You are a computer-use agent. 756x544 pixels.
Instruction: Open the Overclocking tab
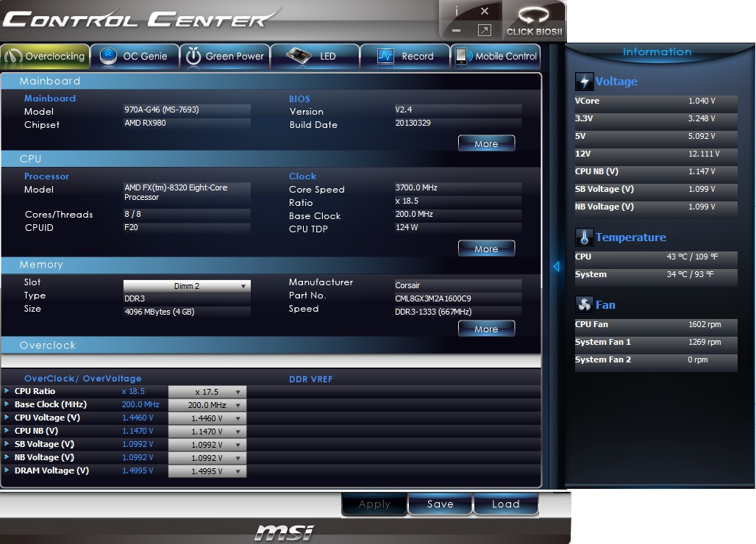pyautogui.click(x=45, y=57)
